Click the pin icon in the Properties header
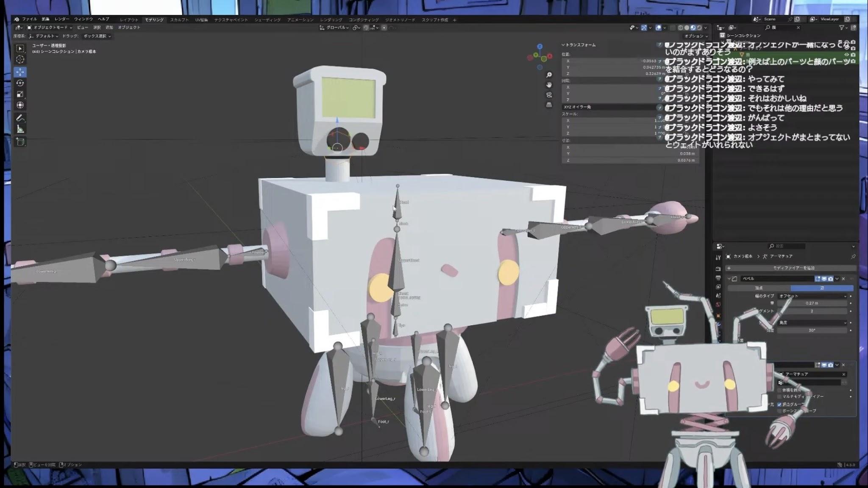The image size is (868, 488). (853, 256)
